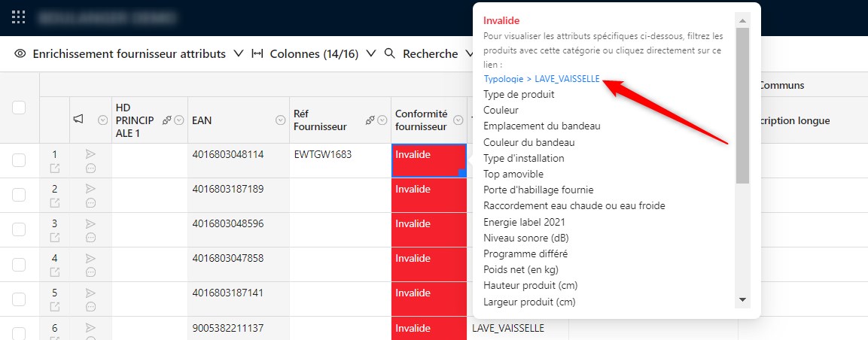868x340 pixels.
Task: Click the send icon in row 1
Action: tap(90, 153)
